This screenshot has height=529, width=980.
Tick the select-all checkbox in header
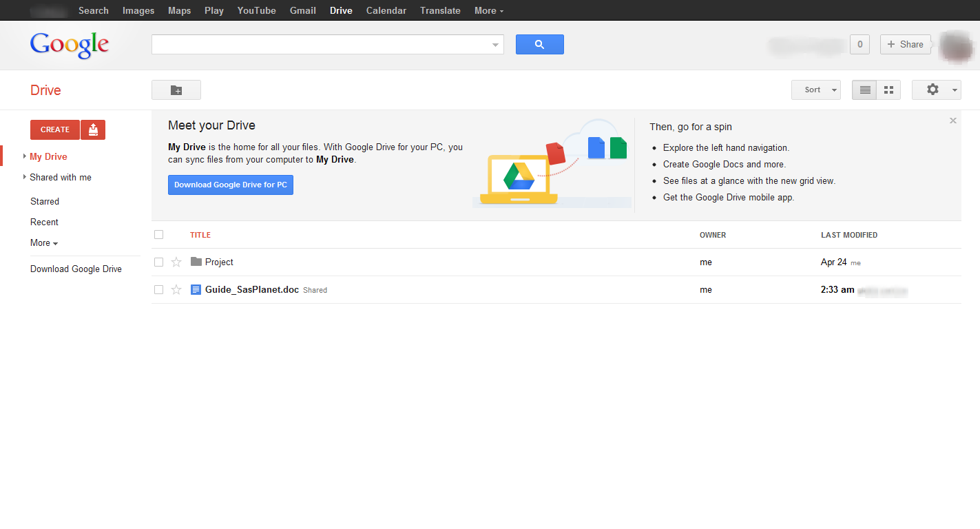click(159, 235)
